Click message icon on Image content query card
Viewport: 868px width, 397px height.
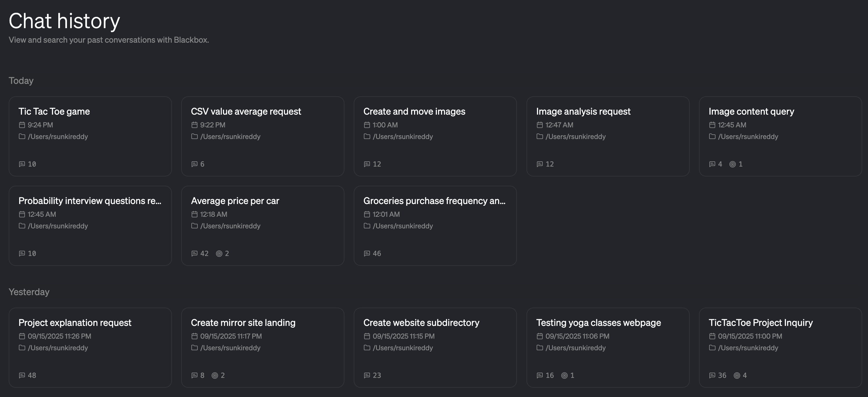click(712, 164)
